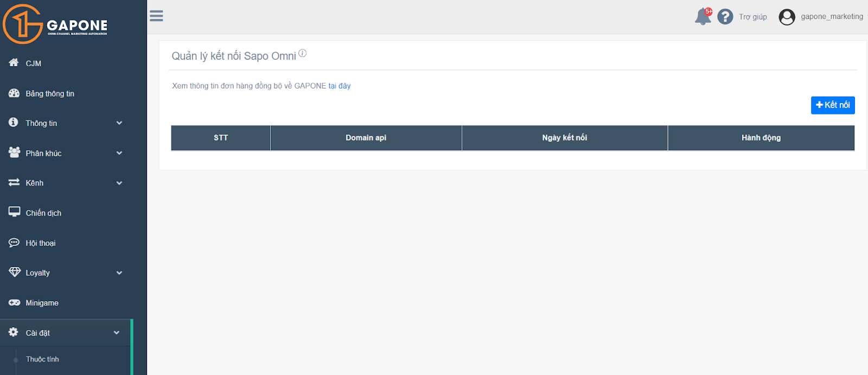Click the blue Kết nối button
The width and height of the screenshot is (868, 375).
click(x=833, y=105)
